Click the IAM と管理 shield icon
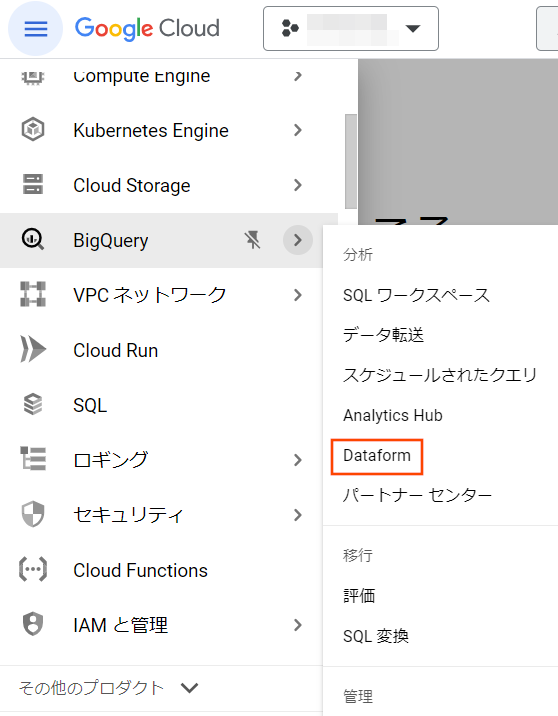 33,624
